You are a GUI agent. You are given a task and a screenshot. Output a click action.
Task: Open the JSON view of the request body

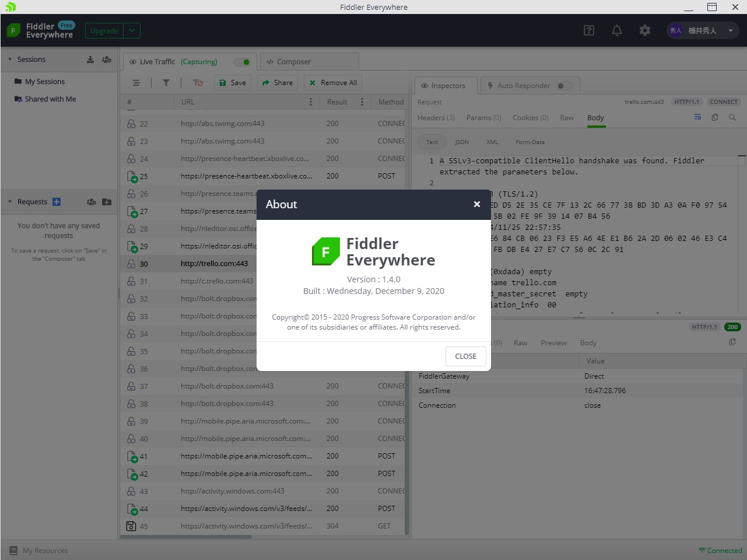click(x=462, y=142)
